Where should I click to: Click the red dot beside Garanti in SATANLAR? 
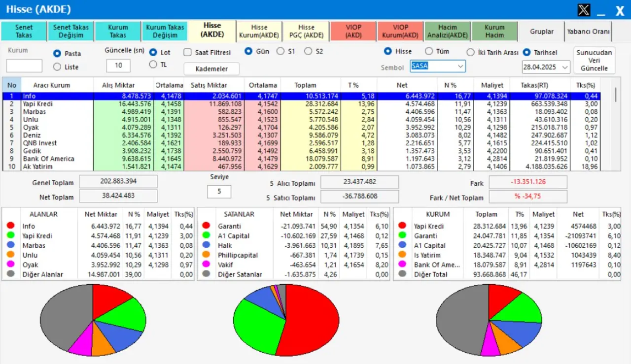pos(206,226)
